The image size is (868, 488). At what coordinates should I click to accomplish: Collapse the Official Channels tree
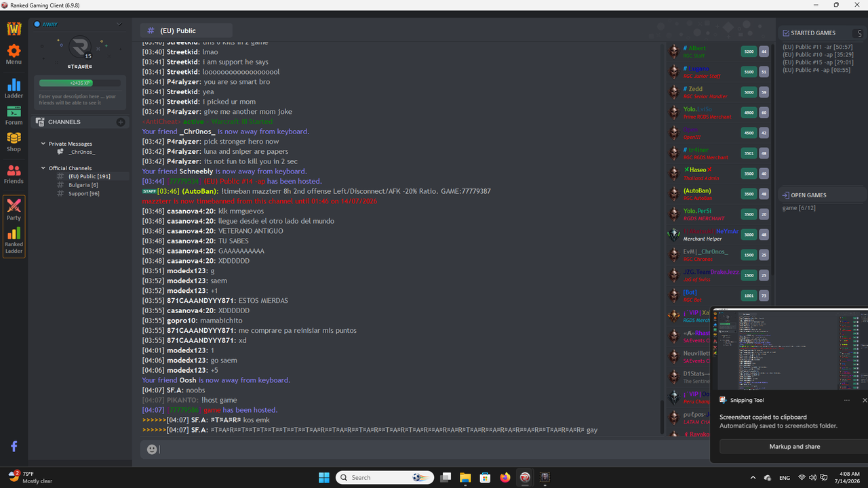pyautogui.click(x=43, y=168)
